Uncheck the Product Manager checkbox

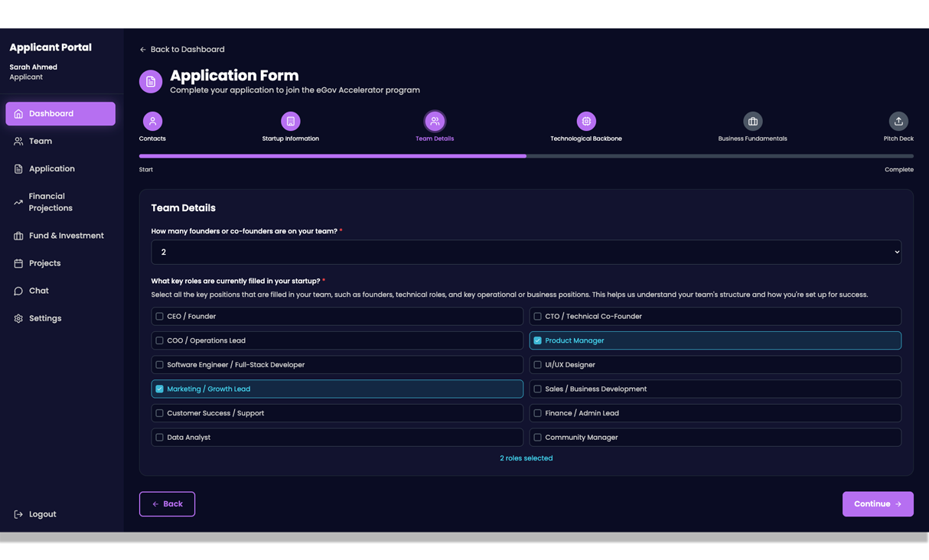click(537, 340)
